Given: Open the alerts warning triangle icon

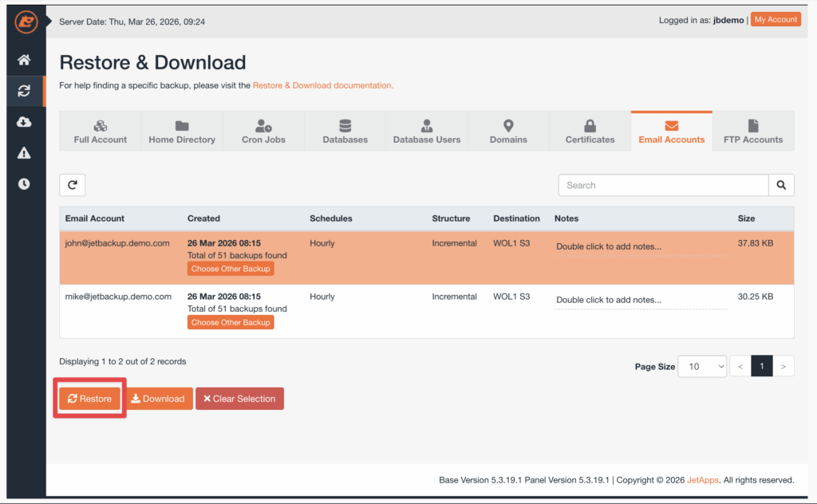Looking at the screenshot, I should (24, 153).
